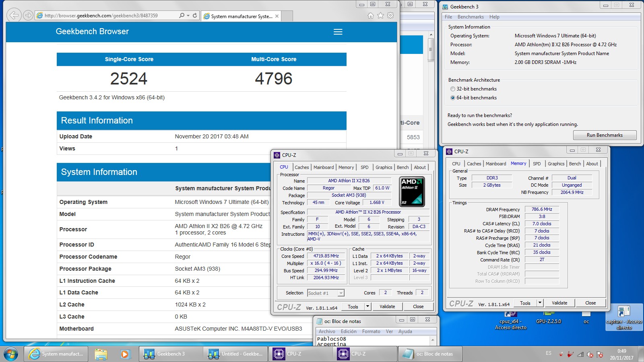Image resolution: width=644 pixels, height=362 pixels.
Task: Open Ayuda menu in Bloc de notas
Action: point(405,331)
